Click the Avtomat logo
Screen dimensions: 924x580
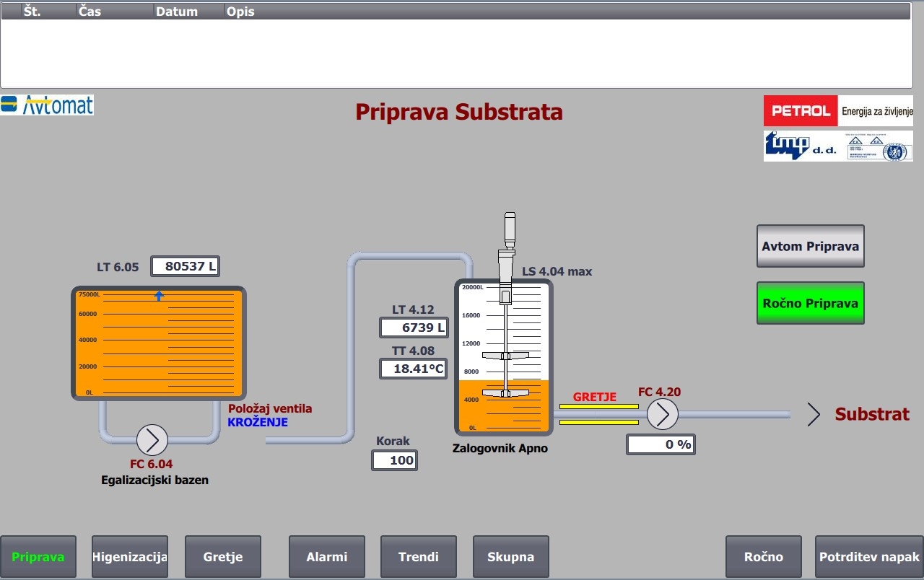point(48,105)
